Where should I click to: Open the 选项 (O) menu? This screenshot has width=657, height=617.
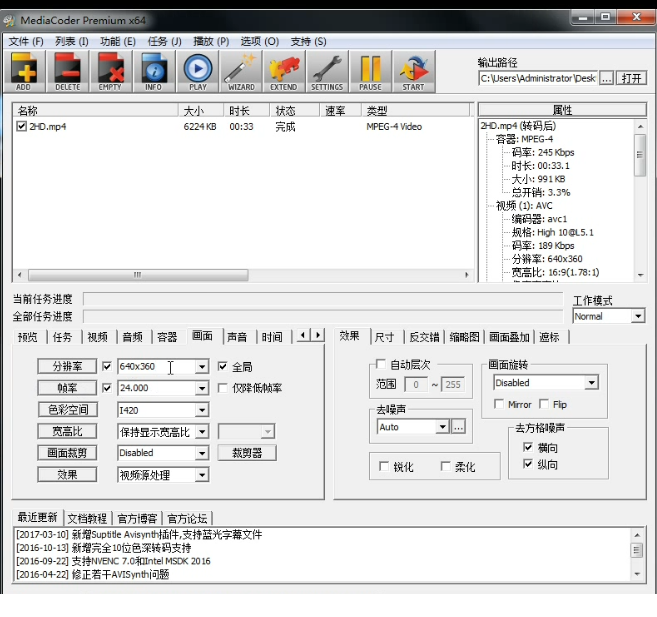click(260, 41)
